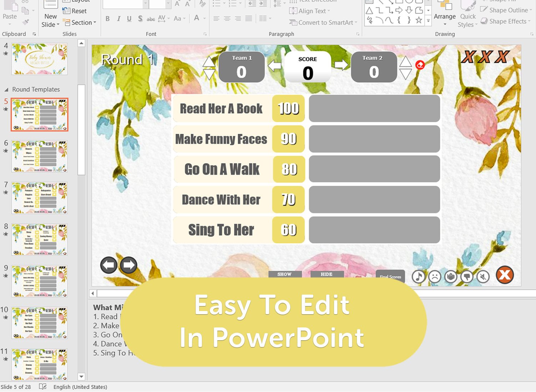Click the orange X exit button on slide
Image resolution: width=536 pixels, height=392 pixels.
click(505, 275)
